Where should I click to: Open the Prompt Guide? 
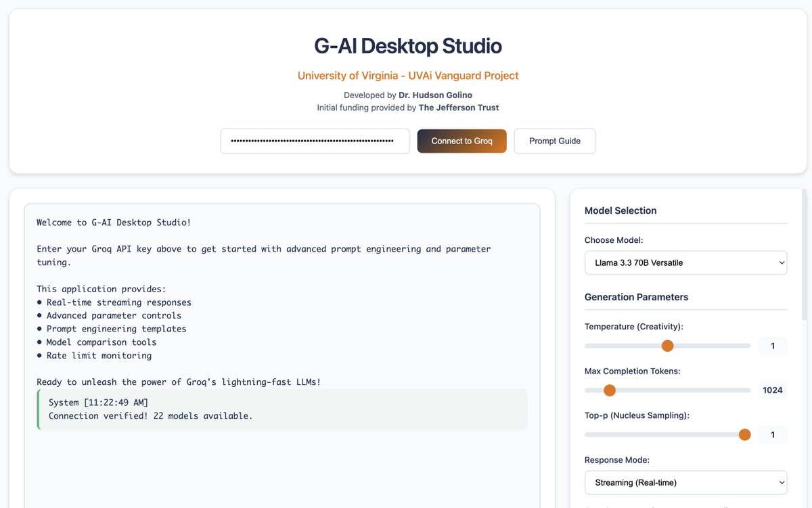click(x=555, y=141)
